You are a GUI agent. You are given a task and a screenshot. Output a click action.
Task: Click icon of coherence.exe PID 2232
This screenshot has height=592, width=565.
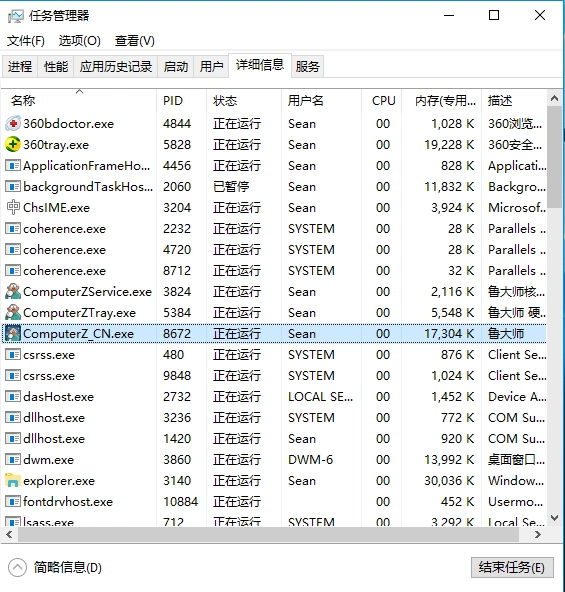pos(13,228)
